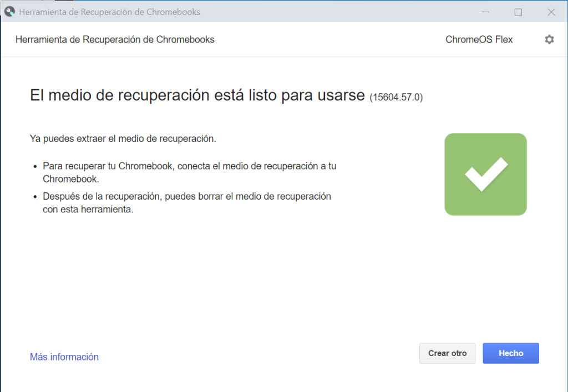Select the ChromeOS Flex label
Viewport: 568px width, 392px height.
pos(479,39)
